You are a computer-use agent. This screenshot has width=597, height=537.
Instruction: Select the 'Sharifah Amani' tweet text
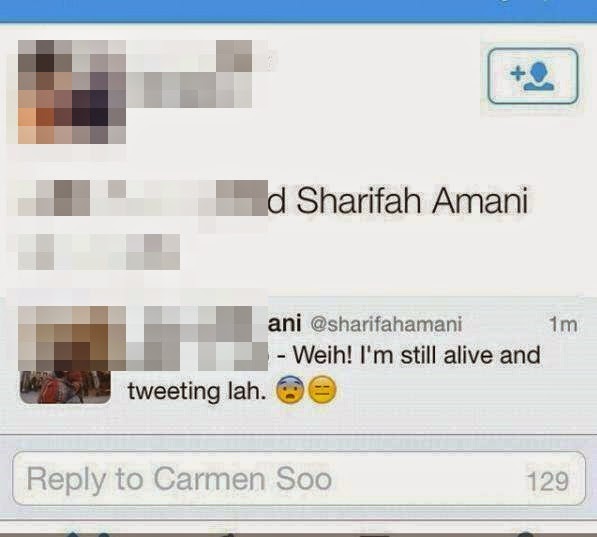(412, 200)
